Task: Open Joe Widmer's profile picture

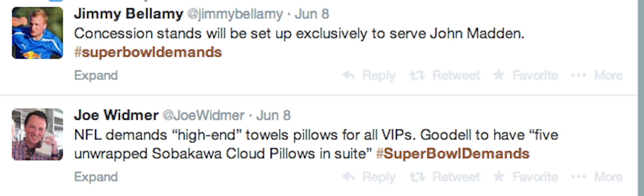Action: (37, 134)
